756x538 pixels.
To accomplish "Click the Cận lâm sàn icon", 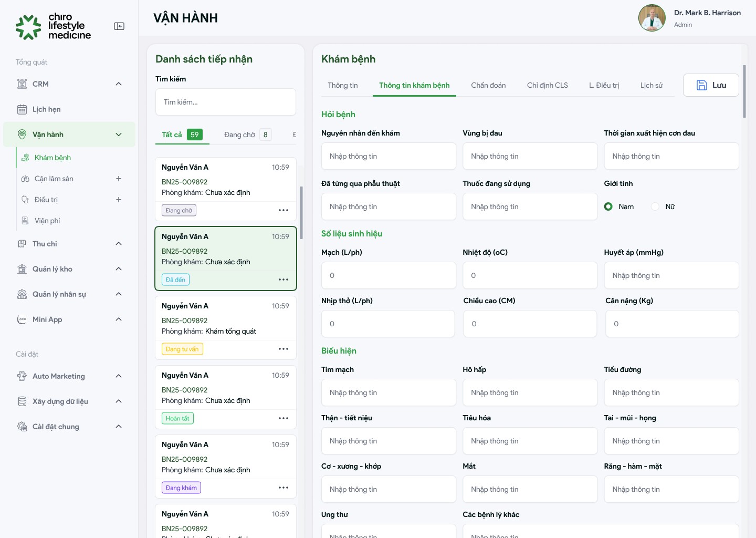I will point(25,179).
